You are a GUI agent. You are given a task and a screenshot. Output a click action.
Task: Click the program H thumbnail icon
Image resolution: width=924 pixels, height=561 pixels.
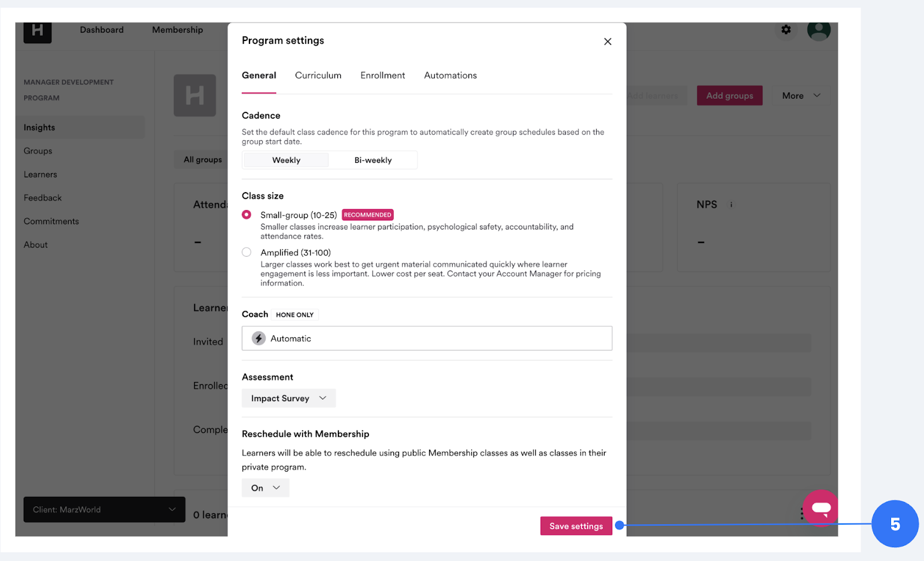(195, 95)
